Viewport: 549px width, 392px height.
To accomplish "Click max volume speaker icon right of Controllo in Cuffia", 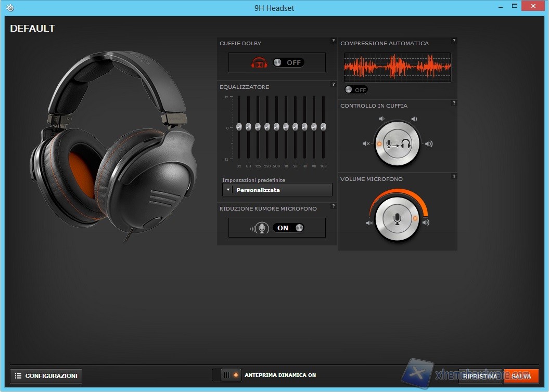I will point(428,144).
